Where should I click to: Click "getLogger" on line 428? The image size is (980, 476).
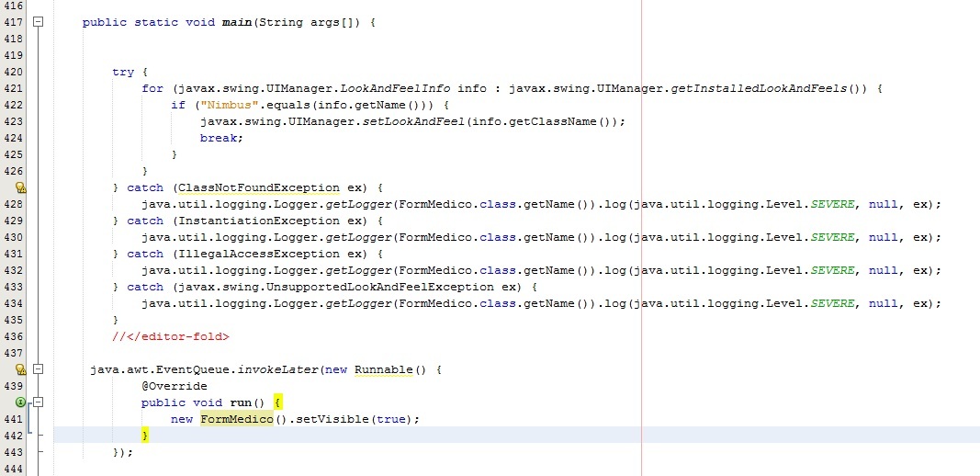359,205
